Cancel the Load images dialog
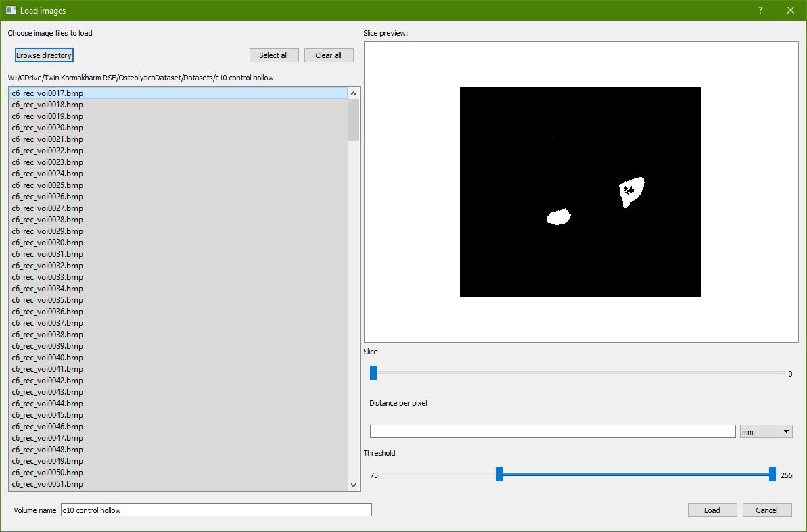 pos(767,510)
